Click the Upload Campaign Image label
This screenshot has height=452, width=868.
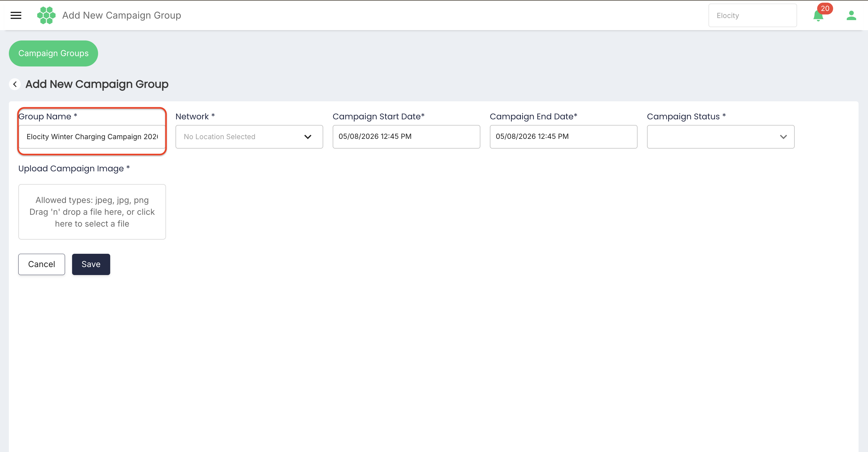[74, 168]
